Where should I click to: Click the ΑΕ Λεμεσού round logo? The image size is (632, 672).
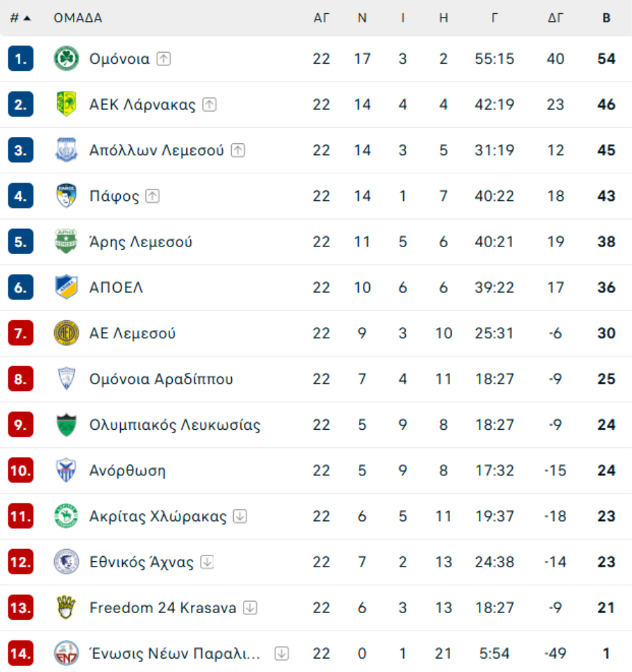(66, 333)
